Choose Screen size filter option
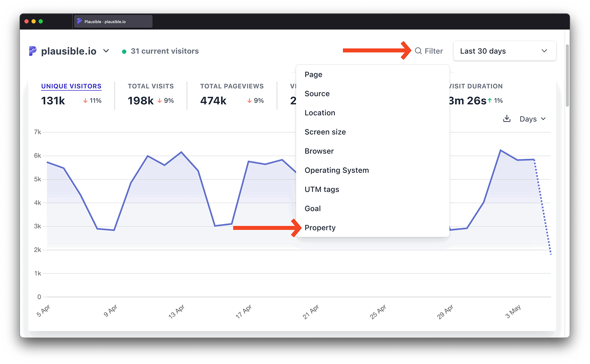 [x=325, y=132]
